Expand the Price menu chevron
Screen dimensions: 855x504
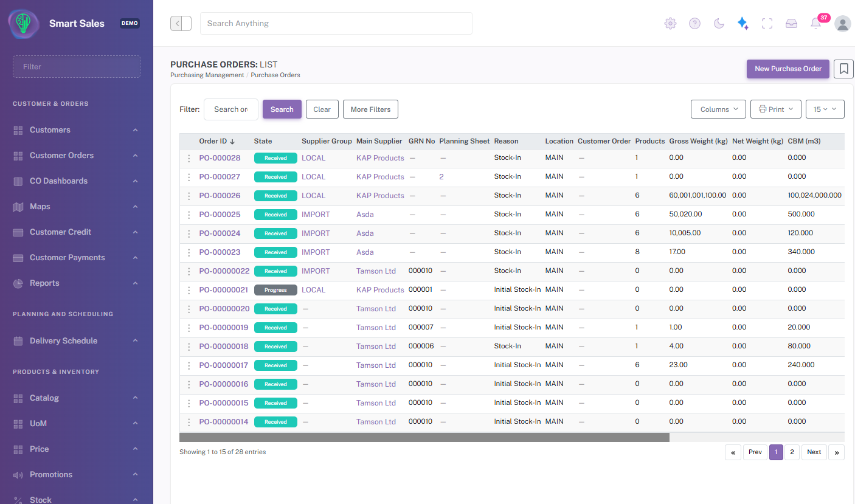(135, 449)
